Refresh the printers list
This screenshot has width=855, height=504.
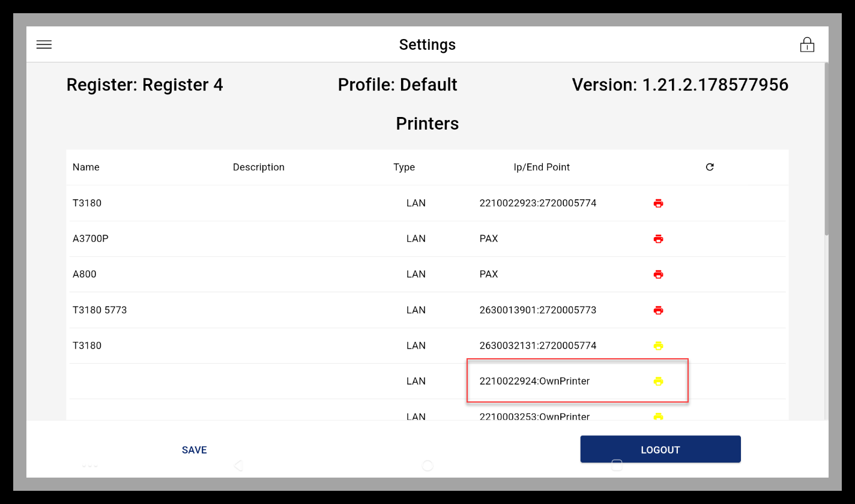[710, 167]
